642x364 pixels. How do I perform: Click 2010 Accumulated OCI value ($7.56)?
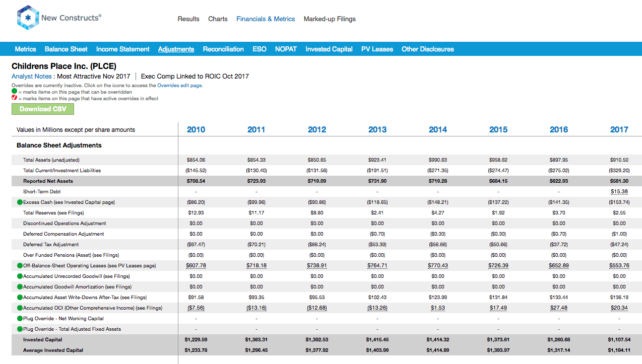[x=196, y=308]
